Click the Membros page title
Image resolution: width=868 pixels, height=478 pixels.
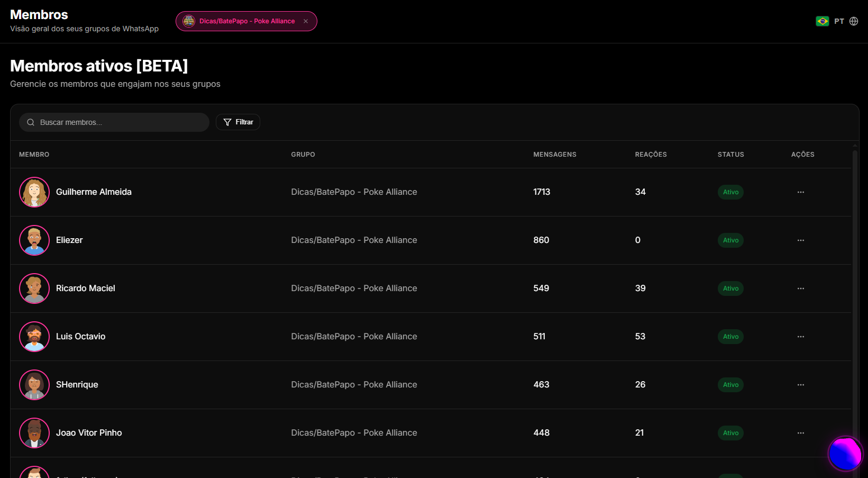tap(39, 15)
